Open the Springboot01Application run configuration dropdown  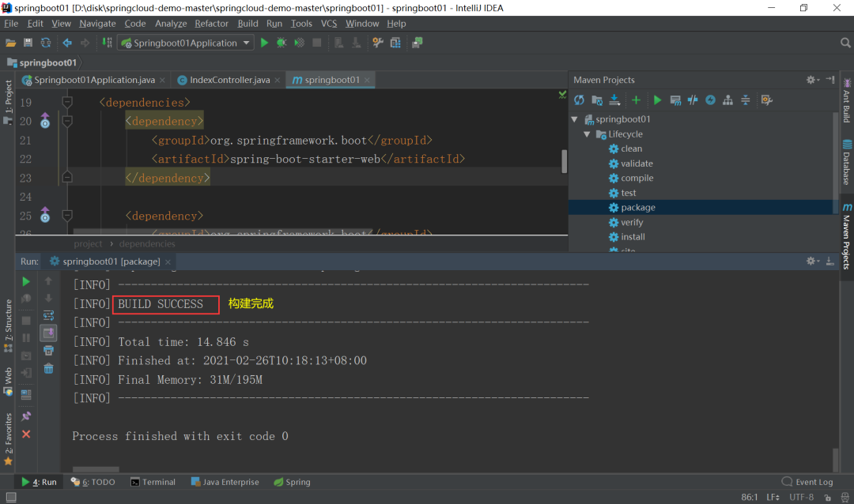[186, 43]
